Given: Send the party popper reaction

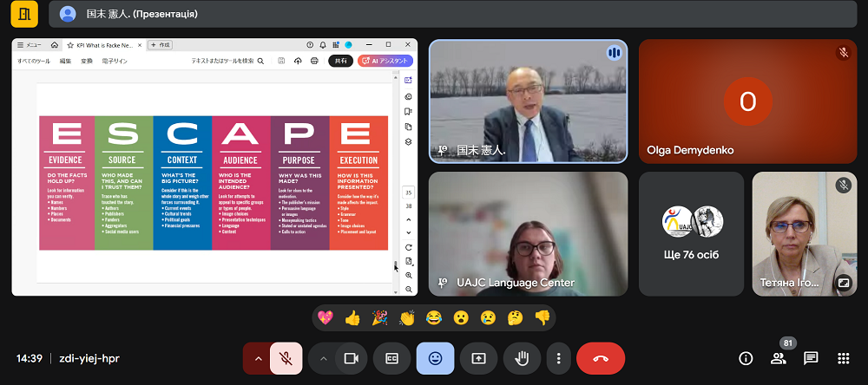Looking at the screenshot, I should [x=379, y=318].
